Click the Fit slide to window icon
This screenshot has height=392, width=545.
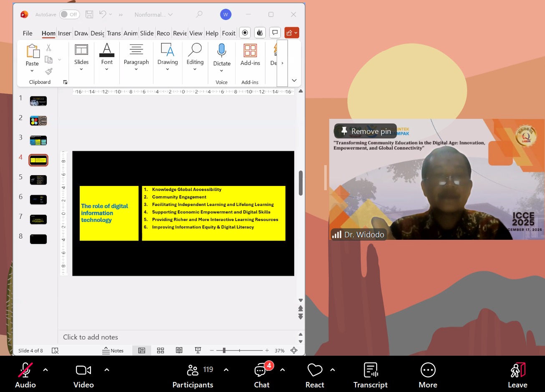click(294, 351)
